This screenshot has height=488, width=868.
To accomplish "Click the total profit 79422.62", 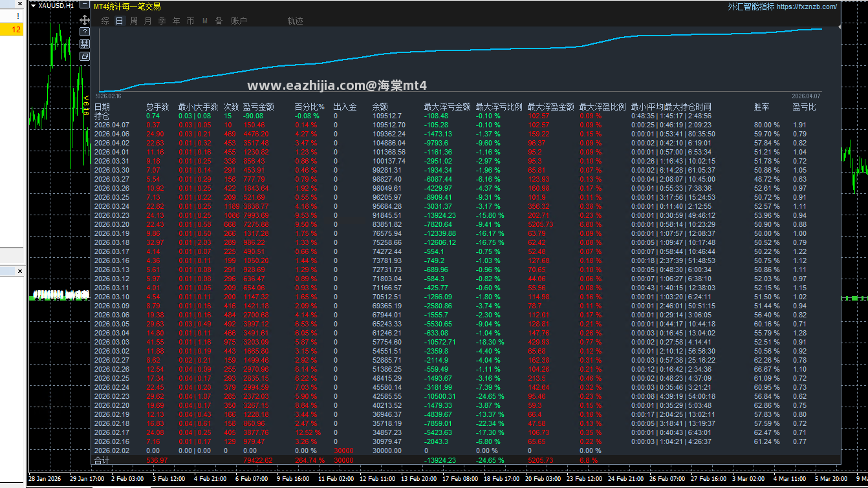I will point(257,460).
